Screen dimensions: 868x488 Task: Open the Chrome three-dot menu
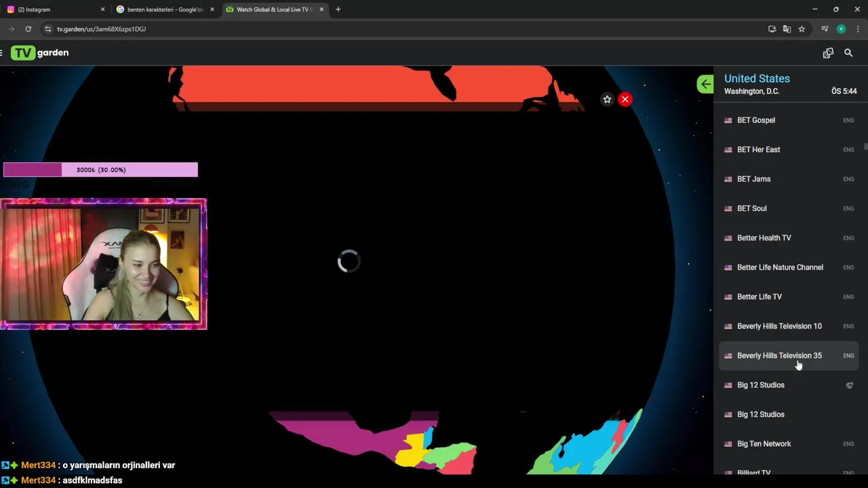click(858, 29)
